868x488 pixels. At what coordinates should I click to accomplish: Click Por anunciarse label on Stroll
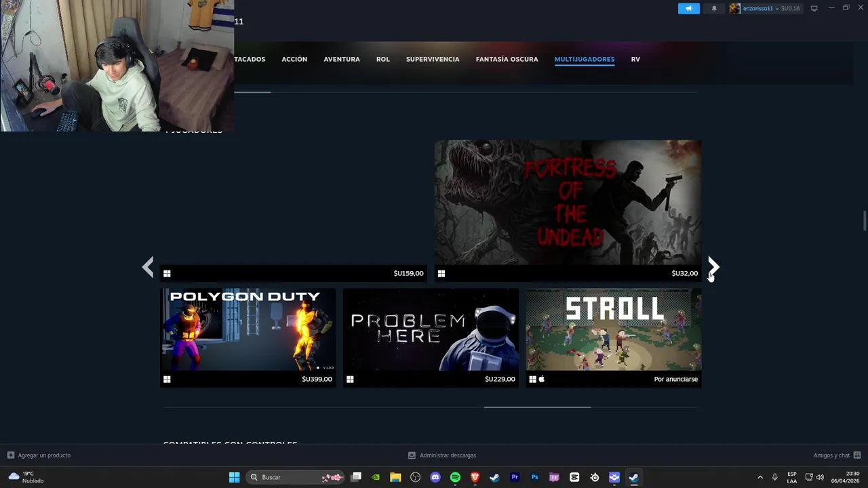[x=675, y=379]
